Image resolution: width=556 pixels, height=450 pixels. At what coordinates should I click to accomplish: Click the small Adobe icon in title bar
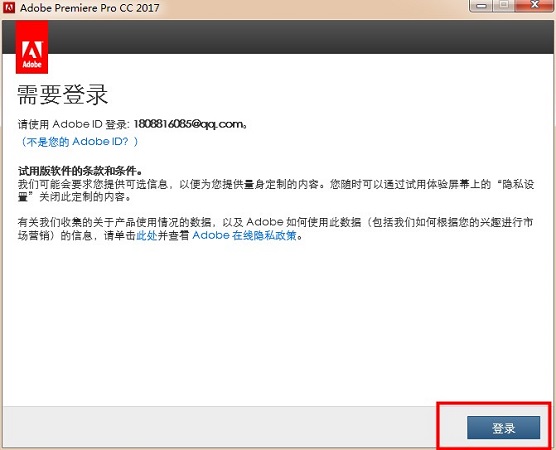[x=9, y=7]
